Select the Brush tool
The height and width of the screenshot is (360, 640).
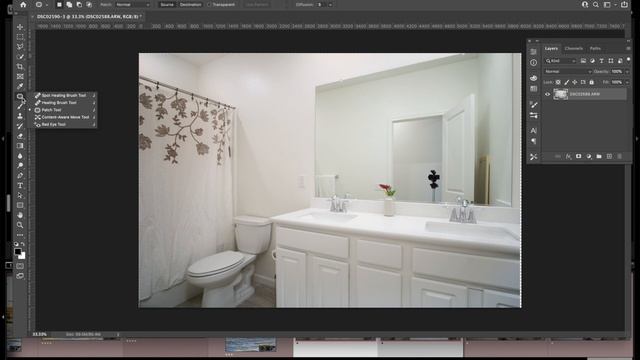tap(20, 106)
